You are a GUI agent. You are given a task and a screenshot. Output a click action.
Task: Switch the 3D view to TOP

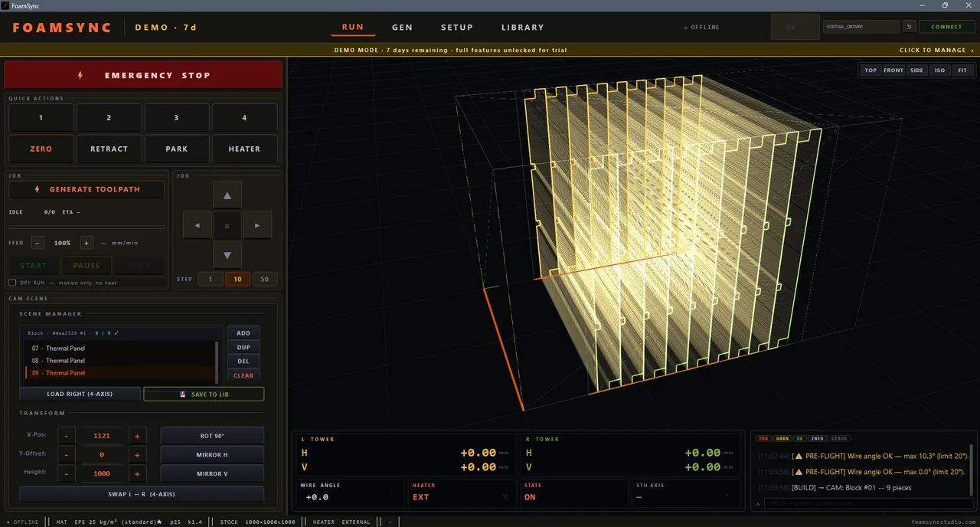tap(871, 70)
